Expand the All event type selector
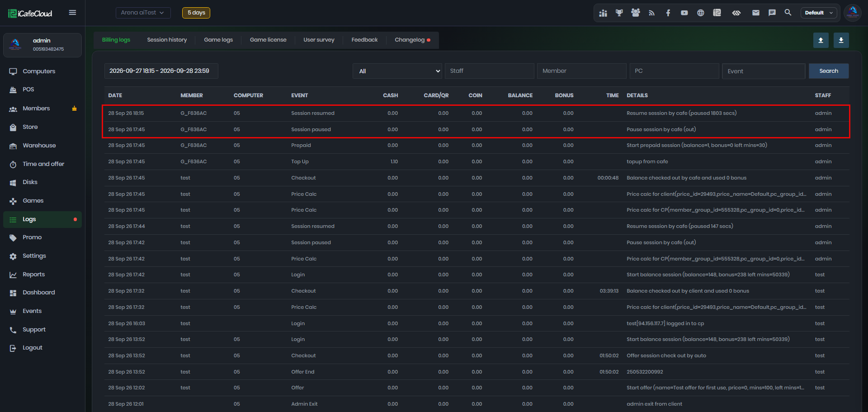868x412 pixels. [397, 71]
